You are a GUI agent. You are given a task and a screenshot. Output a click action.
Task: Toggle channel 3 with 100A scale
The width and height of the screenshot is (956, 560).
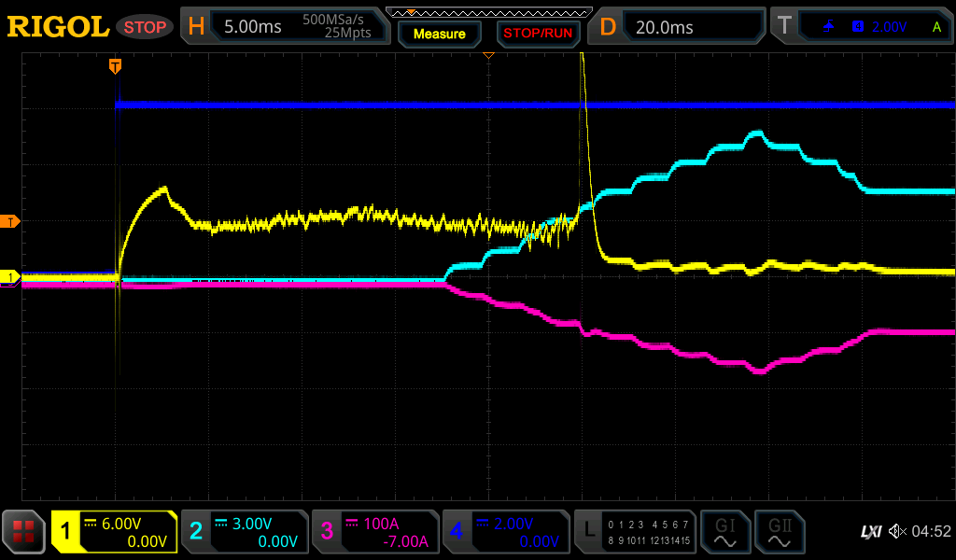[375, 532]
